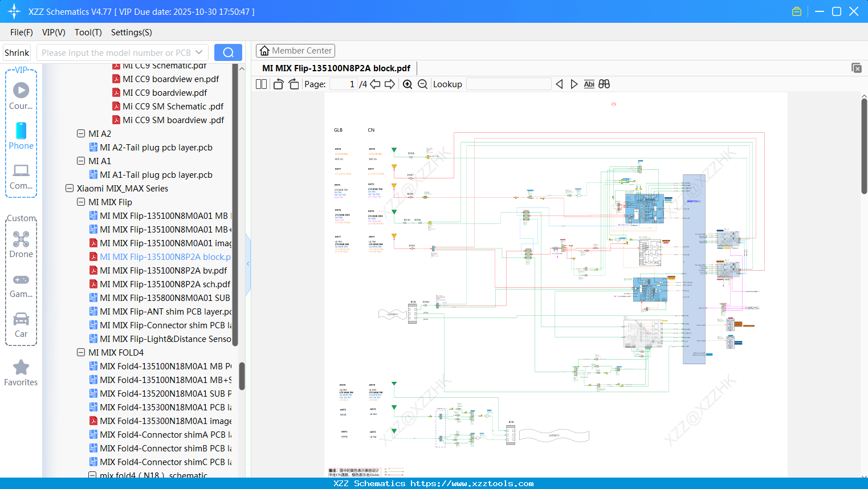Click the Member Center button
The width and height of the screenshot is (868, 489).
click(x=295, y=51)
